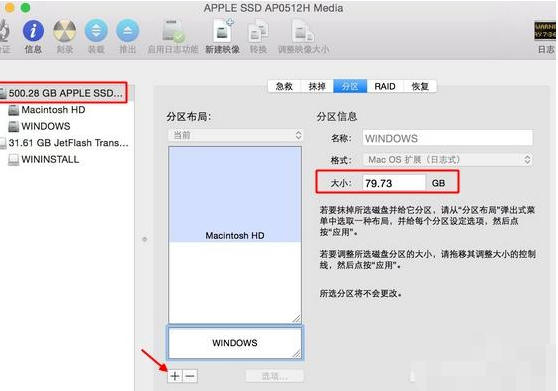Open the format (Mac OS 扩展) dropdown
The width and height of the screenshot is (558, 391).
pos(448,159)
